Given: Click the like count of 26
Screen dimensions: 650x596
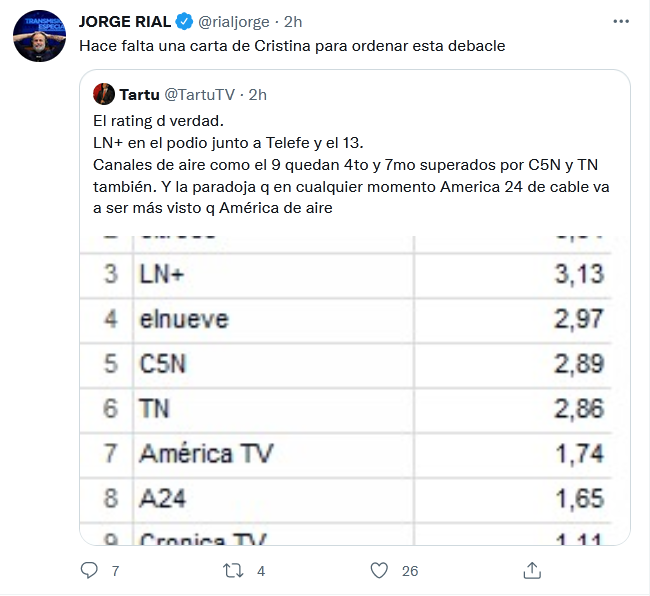Looking at the screenshot, I should 410,571.
